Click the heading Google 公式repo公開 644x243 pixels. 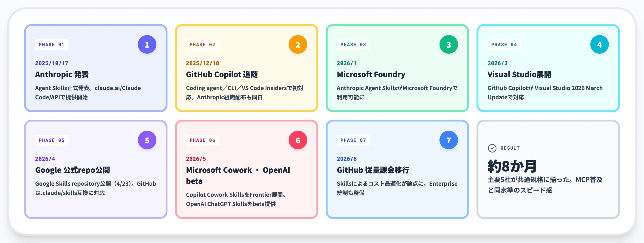click(72, 170)
